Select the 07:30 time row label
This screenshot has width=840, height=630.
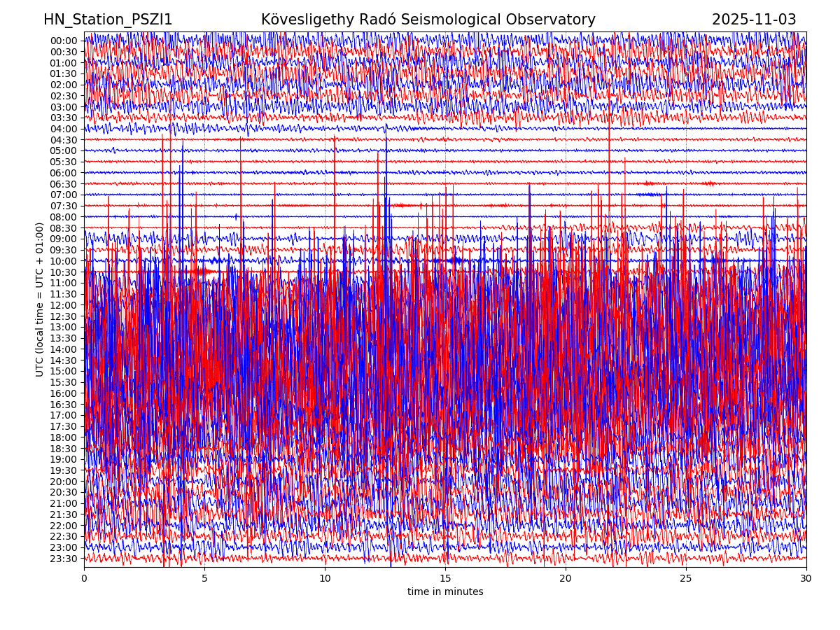64,206
